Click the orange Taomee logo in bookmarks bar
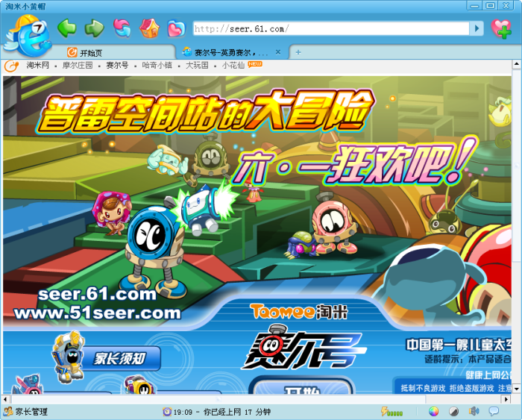 12,66
